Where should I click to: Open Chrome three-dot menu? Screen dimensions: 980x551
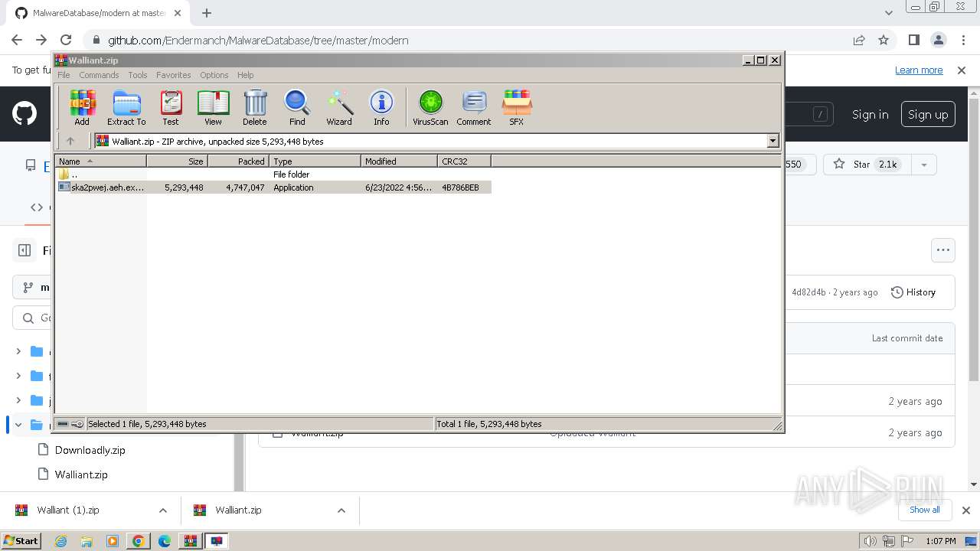pyautogui.click(x=962, y=40)
